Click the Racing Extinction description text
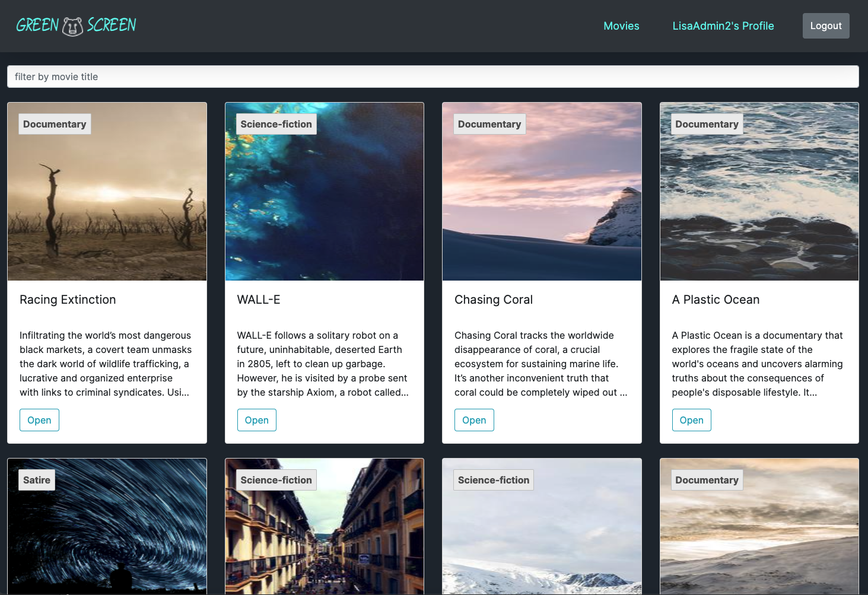868x595 pixels. pos(106,364)
